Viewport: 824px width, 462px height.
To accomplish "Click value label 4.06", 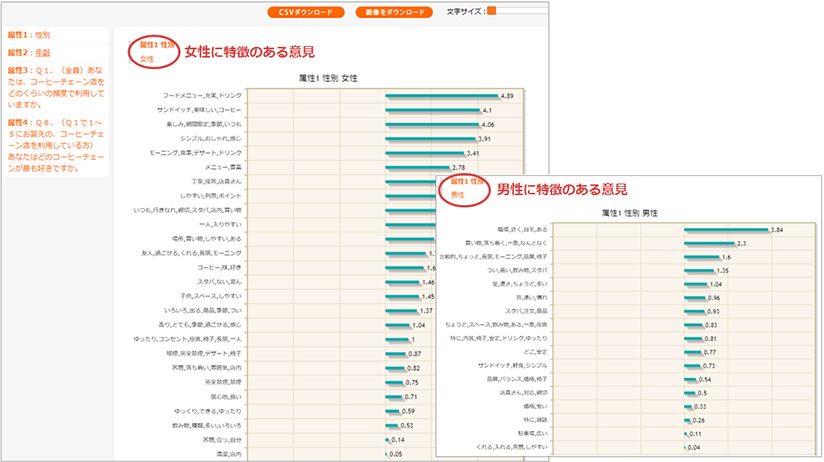I will 488,125.
